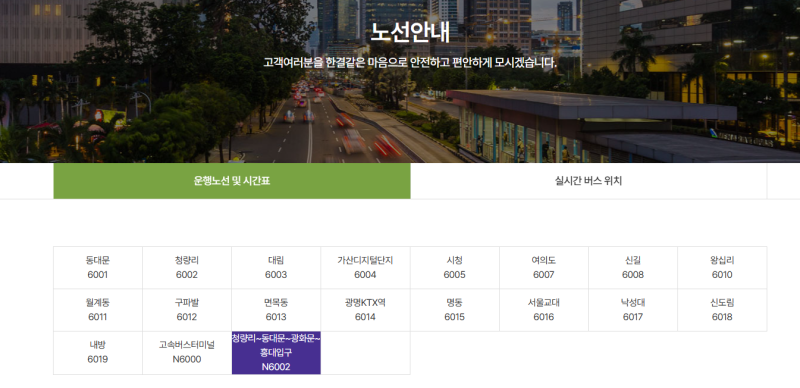Open the 구파발 6012 route

click(x=187, y=310)
